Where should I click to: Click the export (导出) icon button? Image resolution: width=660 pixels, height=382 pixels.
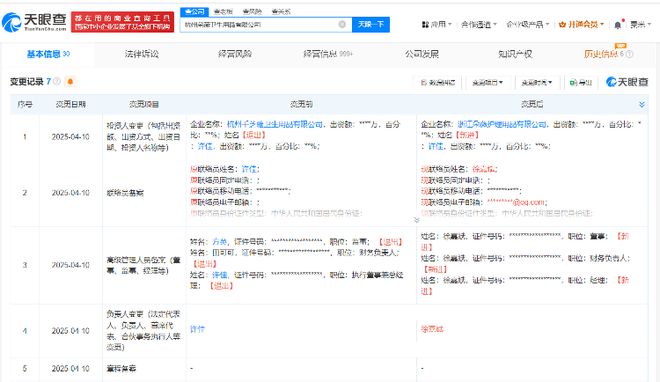tap(580, 82)
